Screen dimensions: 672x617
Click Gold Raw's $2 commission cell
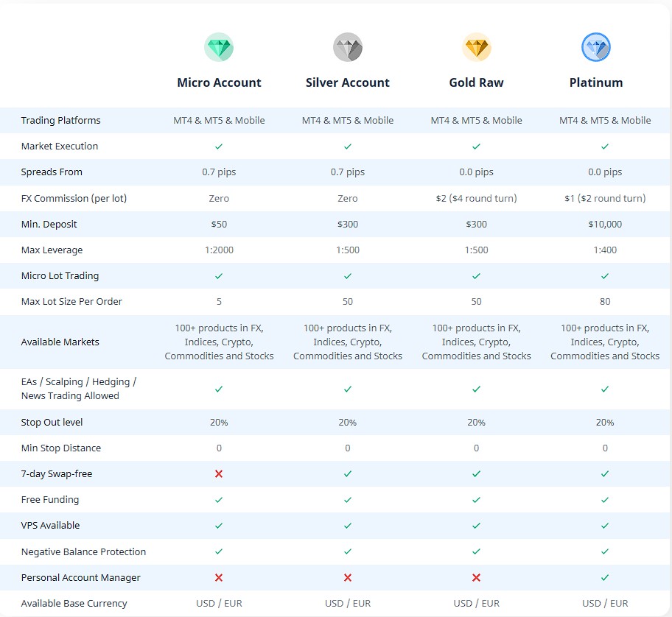(476, 199)
